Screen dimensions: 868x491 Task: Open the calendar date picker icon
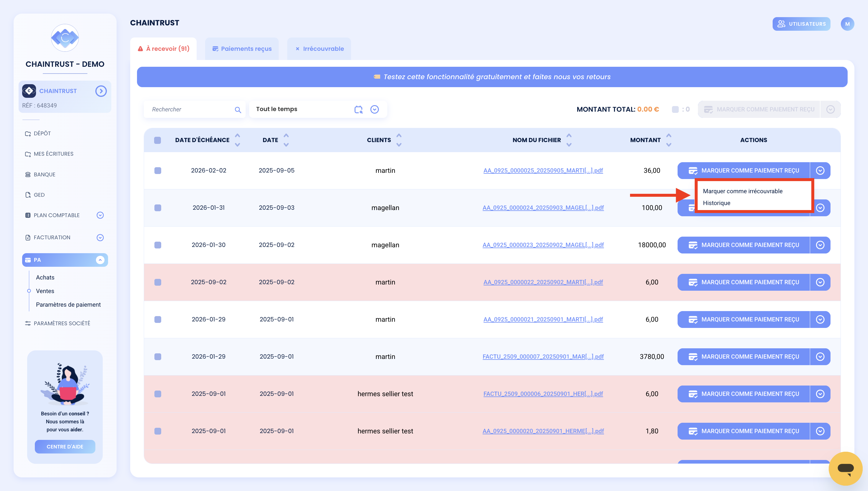(358, 109)
